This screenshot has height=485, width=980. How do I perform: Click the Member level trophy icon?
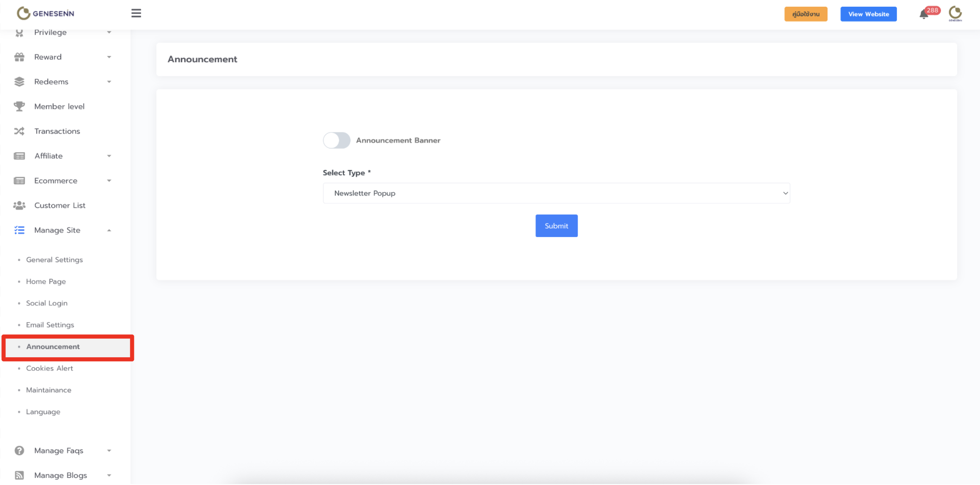[19, 106]
